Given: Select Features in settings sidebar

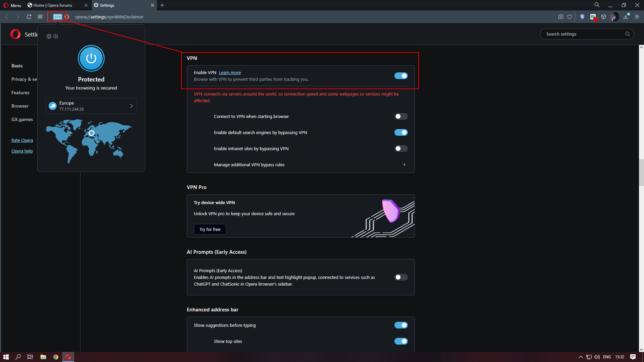Looking at the screenshot, I should coord(20,93).
